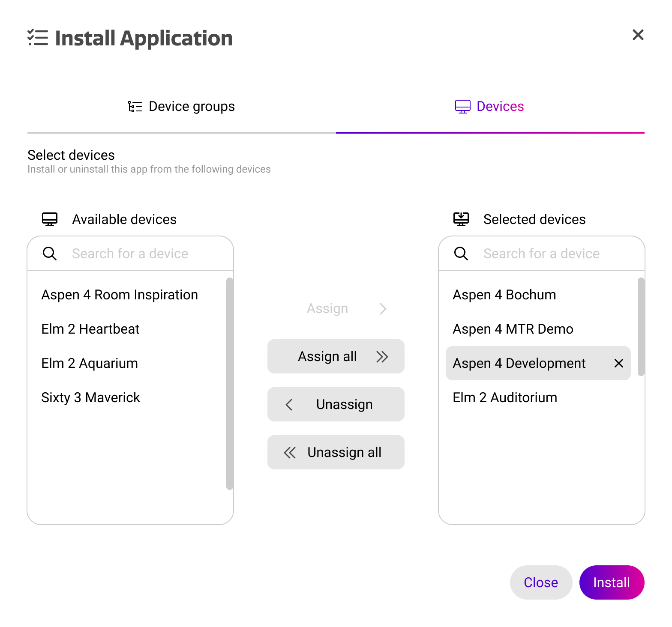672x627 pixels.
Task: Click the Close button at bottom
Action: pyautogui.click(x=541, y=582)
